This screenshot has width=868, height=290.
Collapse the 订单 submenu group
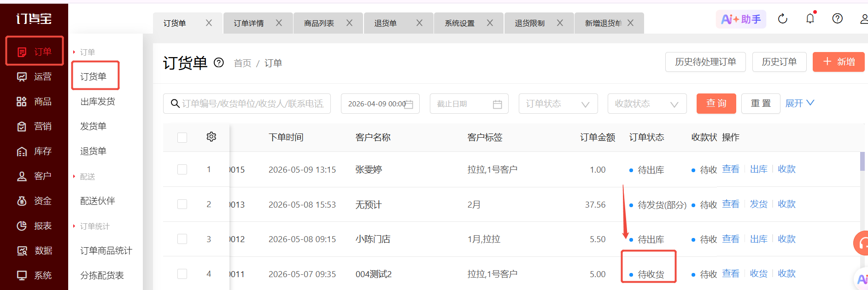coord(84,52)
